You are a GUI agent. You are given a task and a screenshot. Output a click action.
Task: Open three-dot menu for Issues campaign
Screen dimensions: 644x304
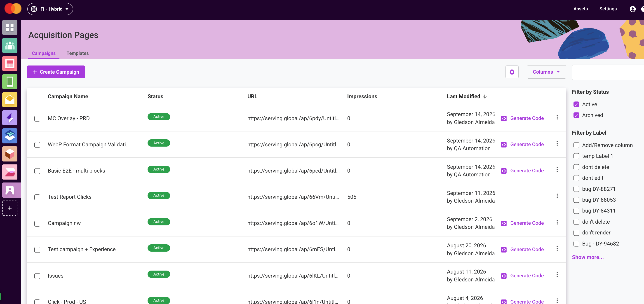pos(557,274)
